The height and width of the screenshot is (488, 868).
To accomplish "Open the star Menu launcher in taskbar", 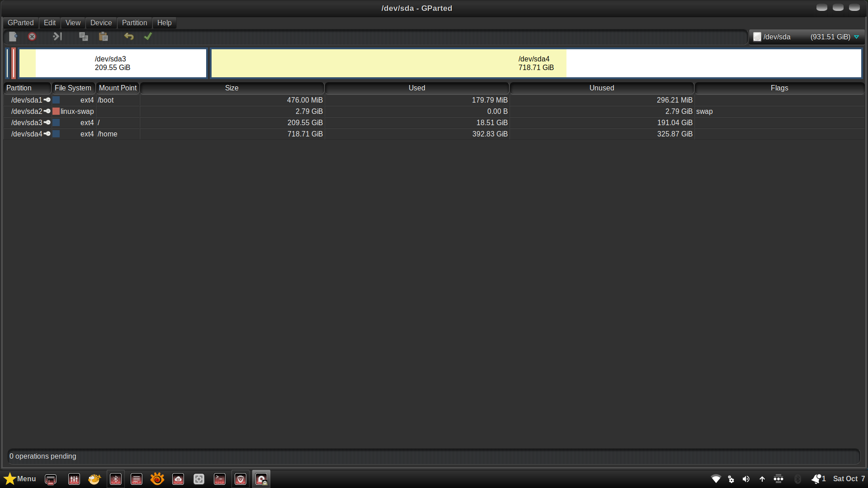I will [x=20, y=479].
